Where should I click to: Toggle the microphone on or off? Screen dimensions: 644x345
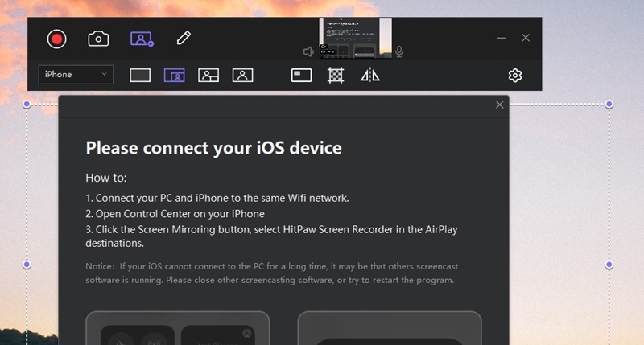tap(399, 52)
